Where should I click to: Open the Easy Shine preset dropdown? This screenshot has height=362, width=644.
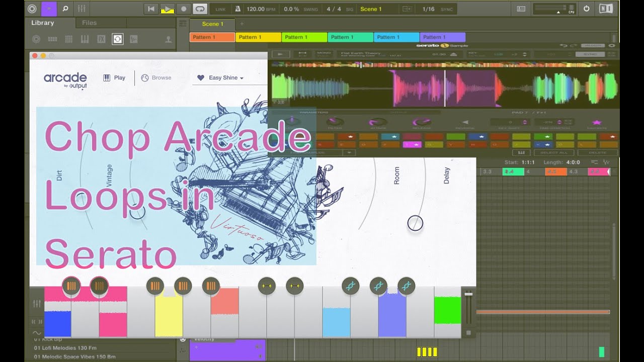pos(226,78)
